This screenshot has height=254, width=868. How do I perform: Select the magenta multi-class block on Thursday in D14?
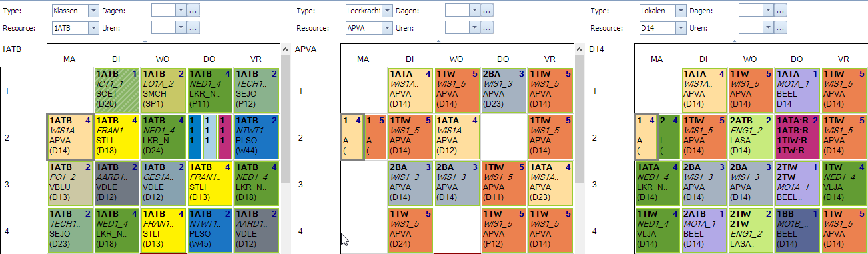pyautogui.click(x=797, y=137)
